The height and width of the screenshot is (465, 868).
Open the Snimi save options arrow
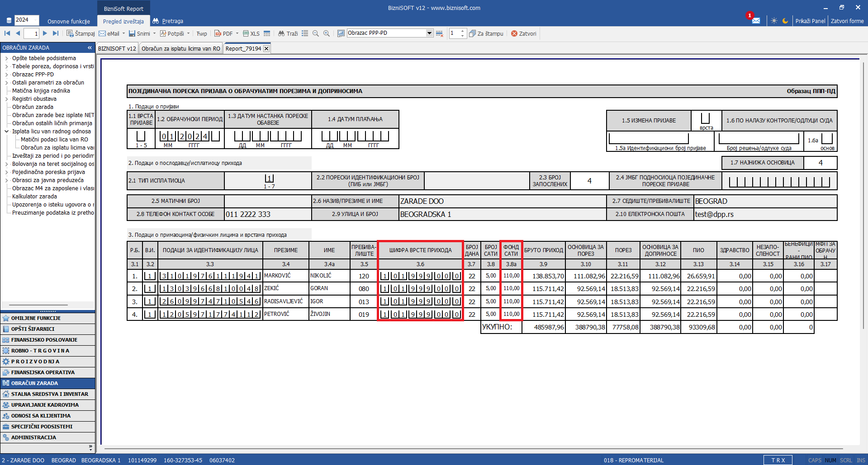coord(155,33)
